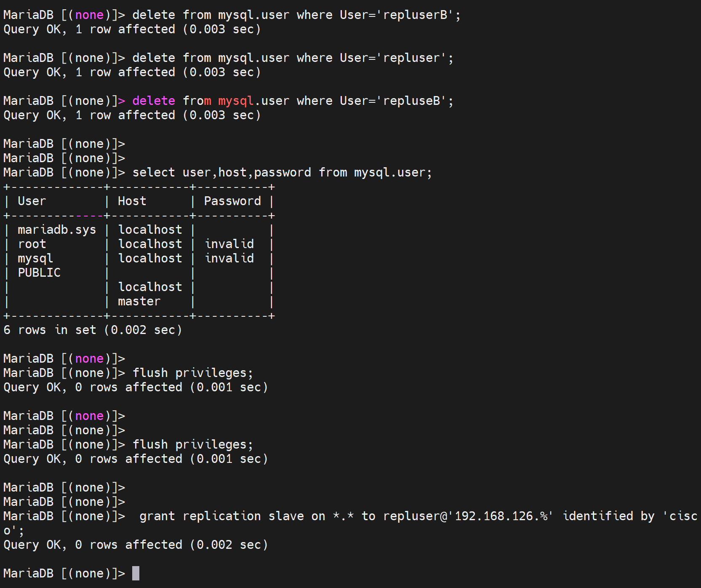
Task: Click the 'invalid' password in the root row
Action: [229, 244]
